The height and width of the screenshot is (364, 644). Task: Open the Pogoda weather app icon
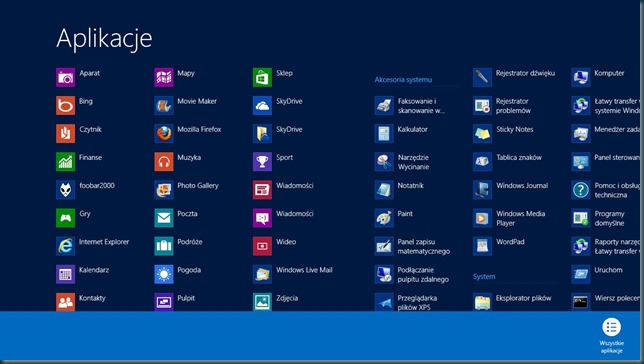pyautogui.click(x=164, y=274)
